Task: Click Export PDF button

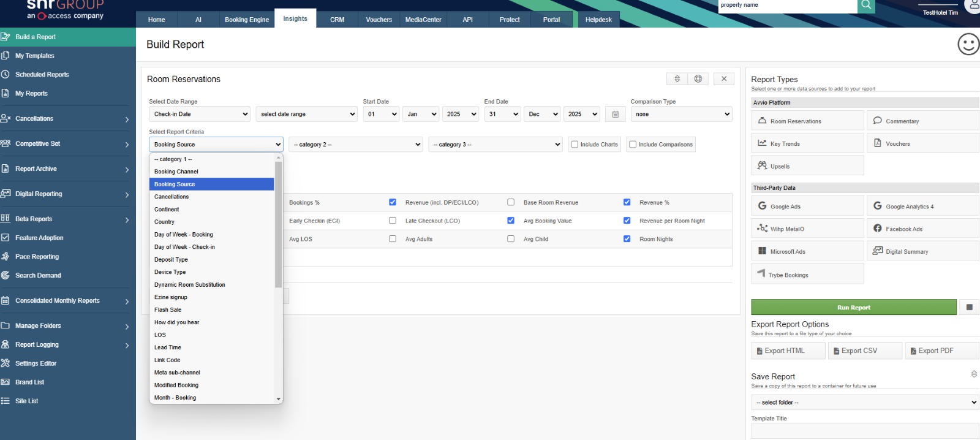Action: pyautogui.click(x=942, y=351)
